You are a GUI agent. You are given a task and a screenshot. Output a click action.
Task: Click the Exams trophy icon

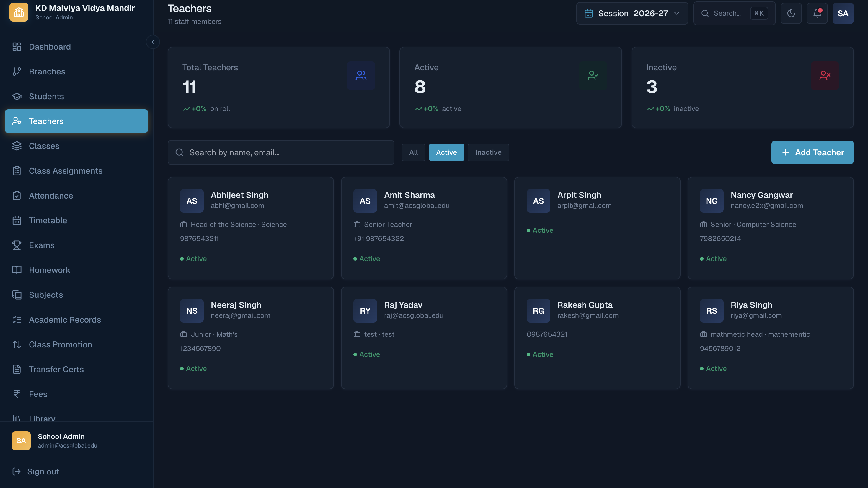coord(17,245)
